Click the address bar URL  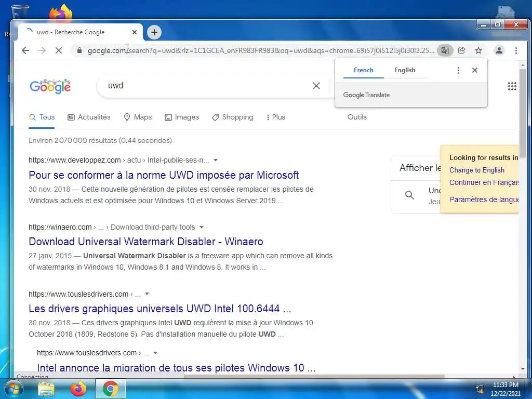point(261,50)
